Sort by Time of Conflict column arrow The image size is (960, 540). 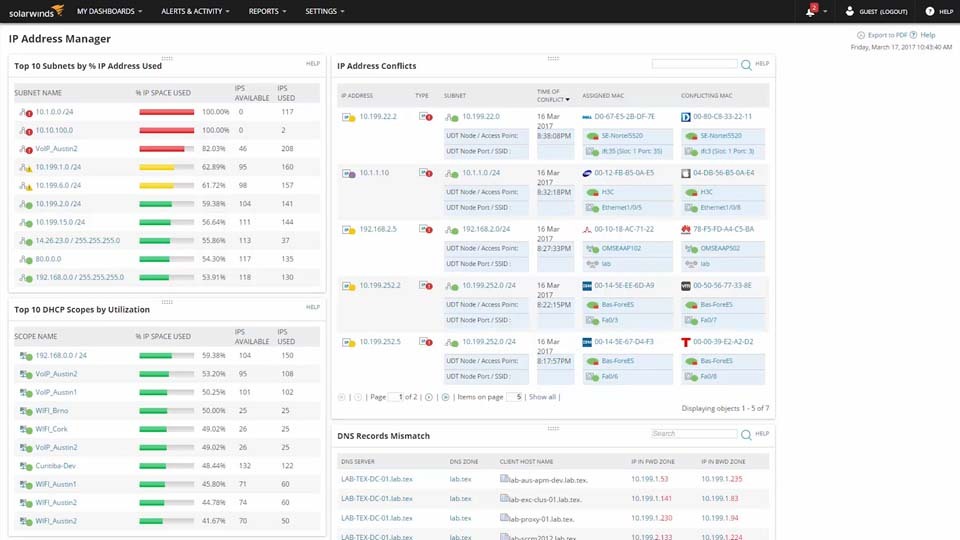568,100
